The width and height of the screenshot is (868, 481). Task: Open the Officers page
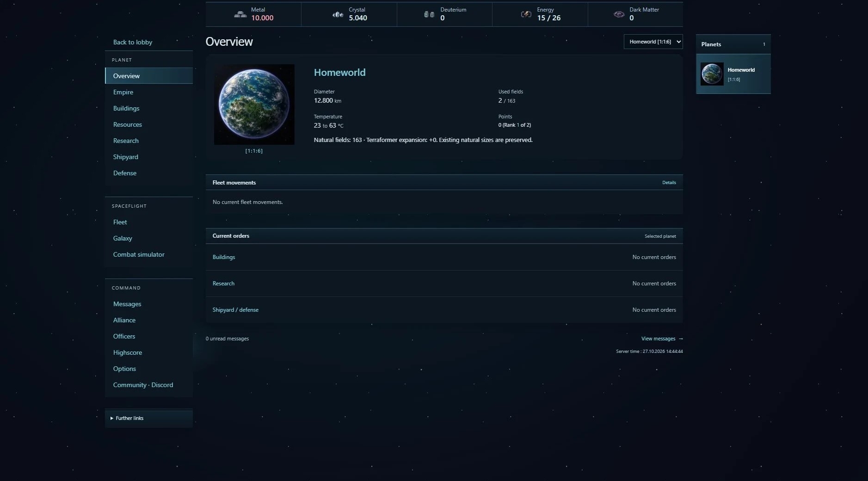pyautogui.click(x=149, y=336)
